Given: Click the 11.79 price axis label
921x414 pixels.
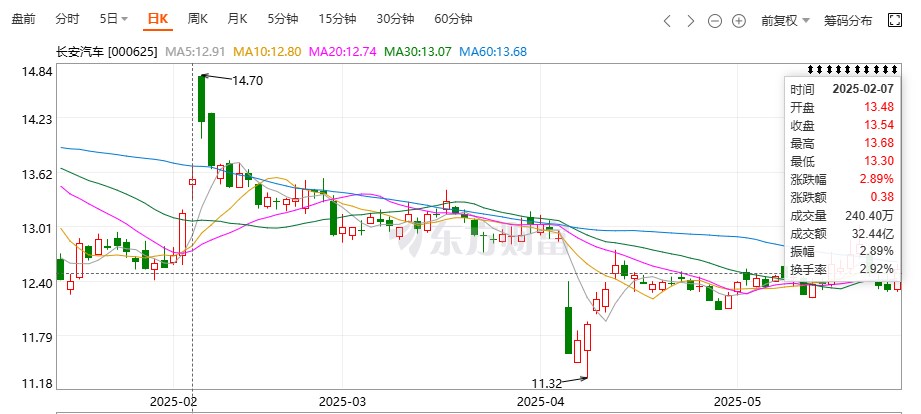Looking at the screenshot, I should (37, 337).
